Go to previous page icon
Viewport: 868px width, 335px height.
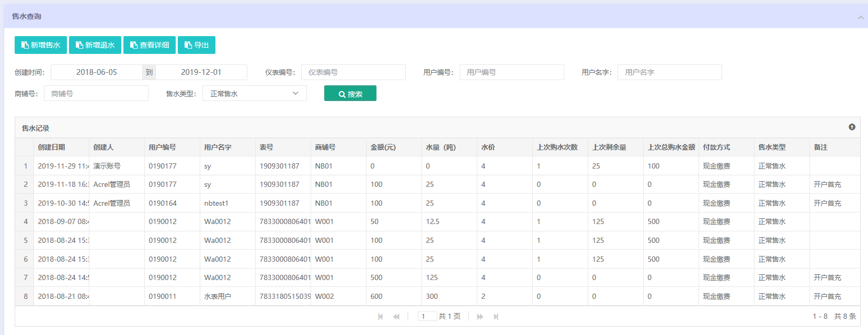pos(396,317)
